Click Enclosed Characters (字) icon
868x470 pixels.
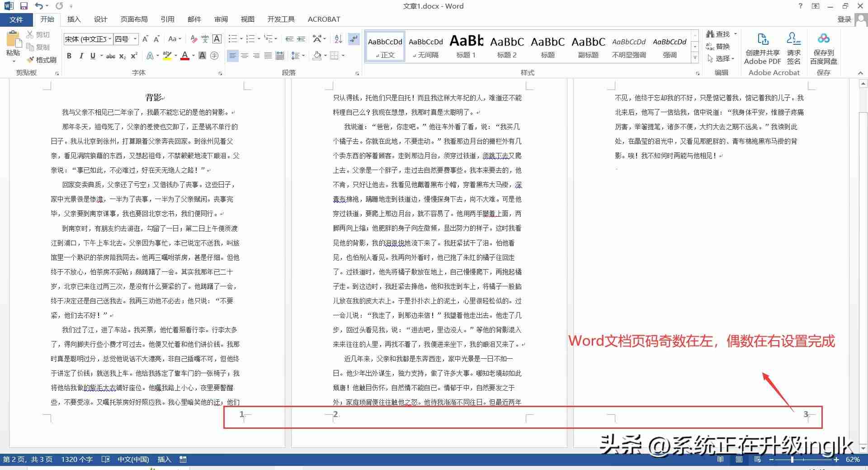[214, 56]
